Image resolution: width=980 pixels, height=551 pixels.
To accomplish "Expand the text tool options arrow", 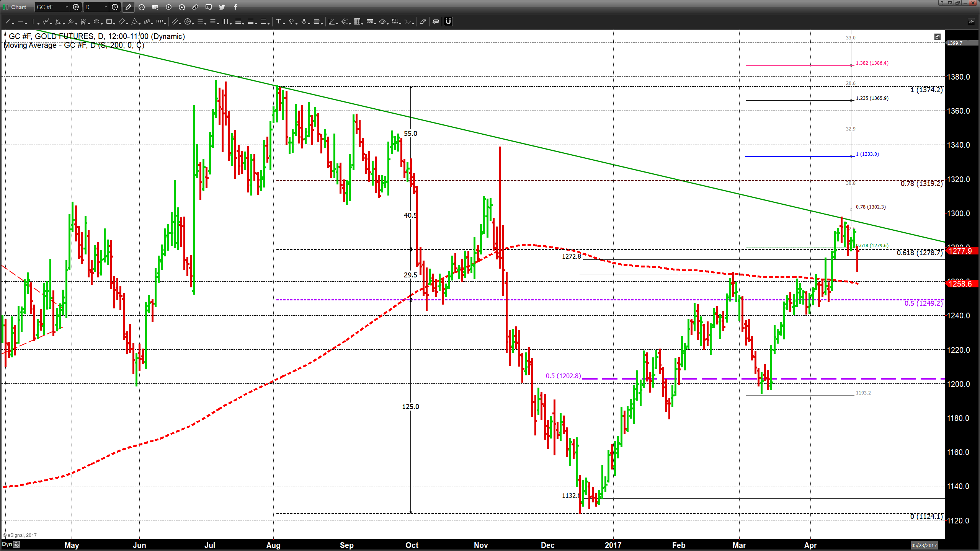I will click(x=284, y=23).
